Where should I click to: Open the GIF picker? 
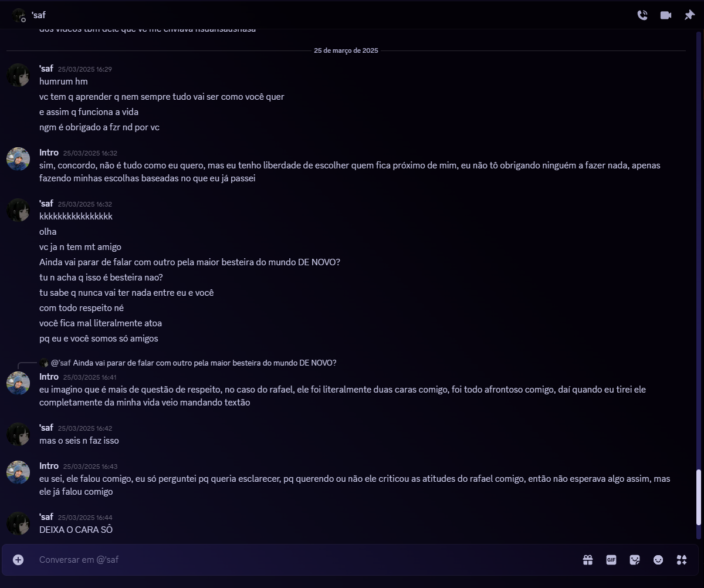click(611, 560)
